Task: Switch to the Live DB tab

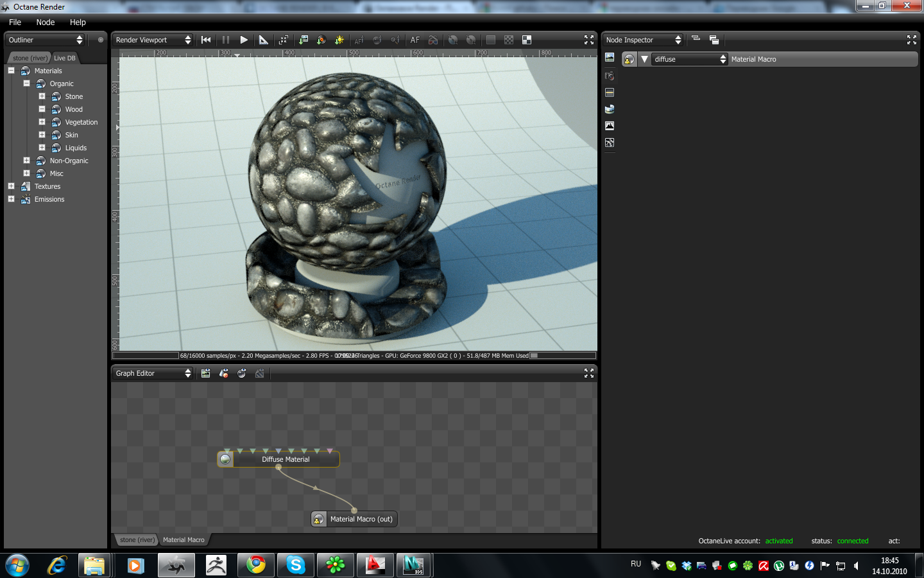Action: click(x=65, y=58)
